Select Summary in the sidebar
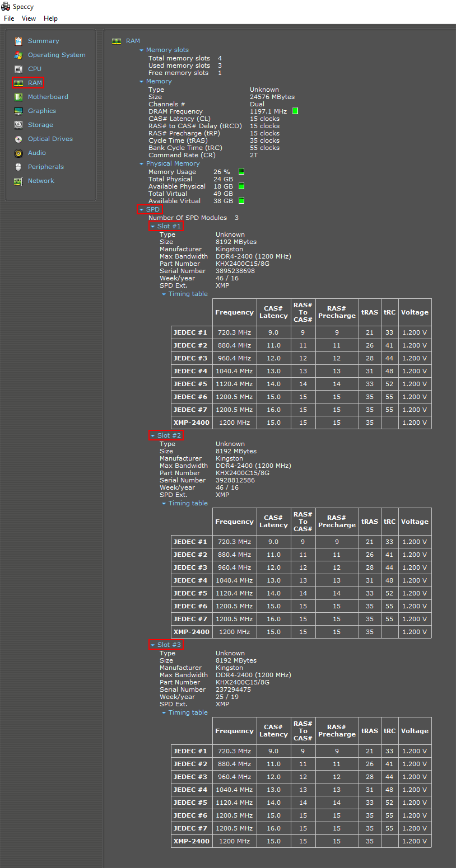Viewport: 456px width, 868px height. pos(43,41)
